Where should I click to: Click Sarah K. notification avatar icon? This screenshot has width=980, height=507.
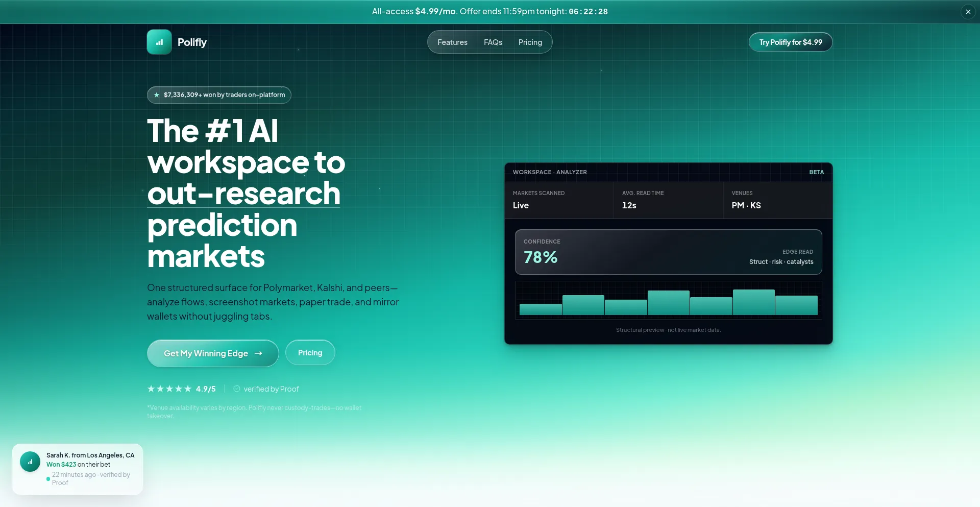click(30, 462)
